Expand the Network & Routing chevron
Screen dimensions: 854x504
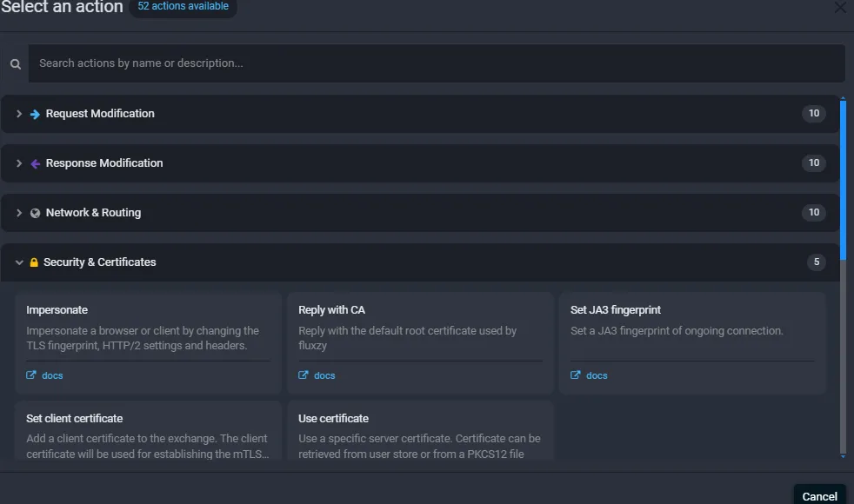click(19, 213)
